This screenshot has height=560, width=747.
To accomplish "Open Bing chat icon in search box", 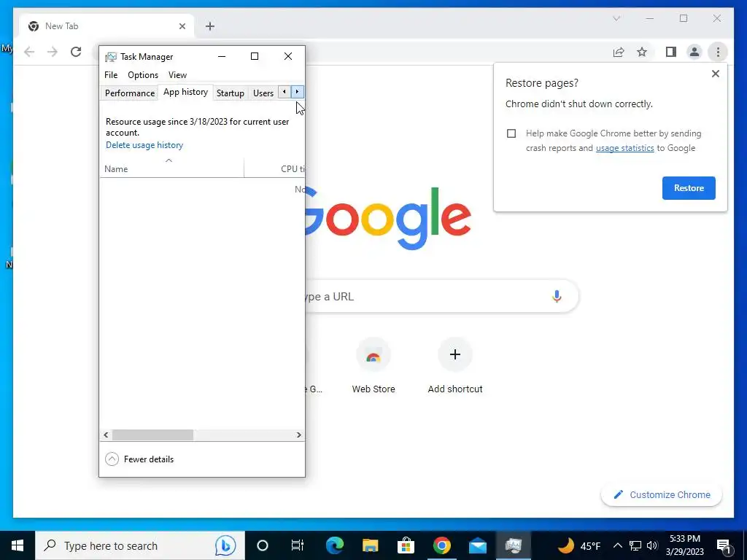I will point(225,545).
